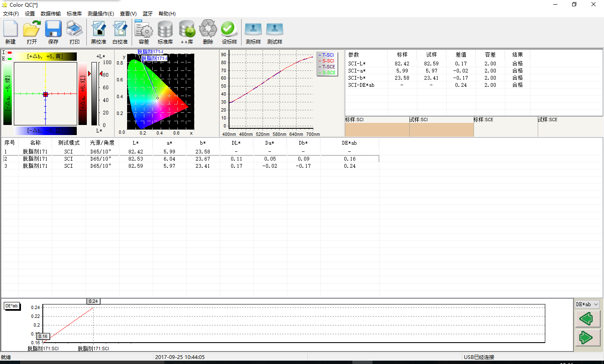This screenshot has height=364, width=604.
Task: Click the green right arrow button
Action: [587, 338]
